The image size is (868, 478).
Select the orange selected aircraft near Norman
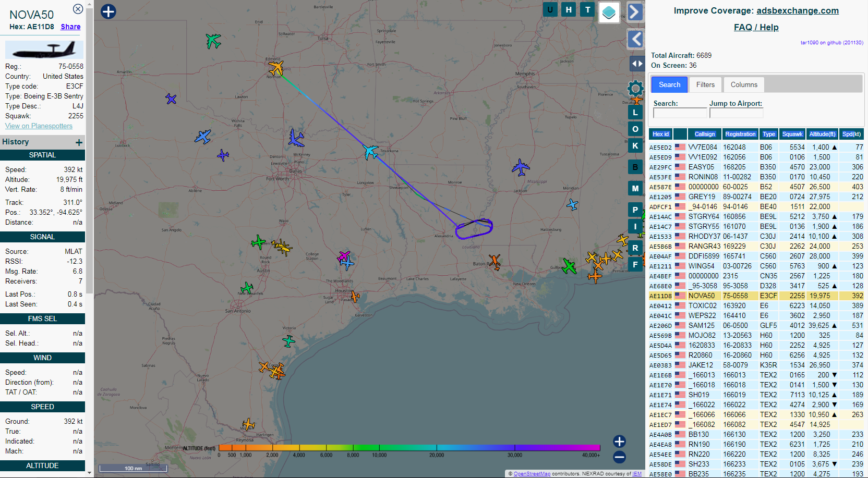point(276,68)
